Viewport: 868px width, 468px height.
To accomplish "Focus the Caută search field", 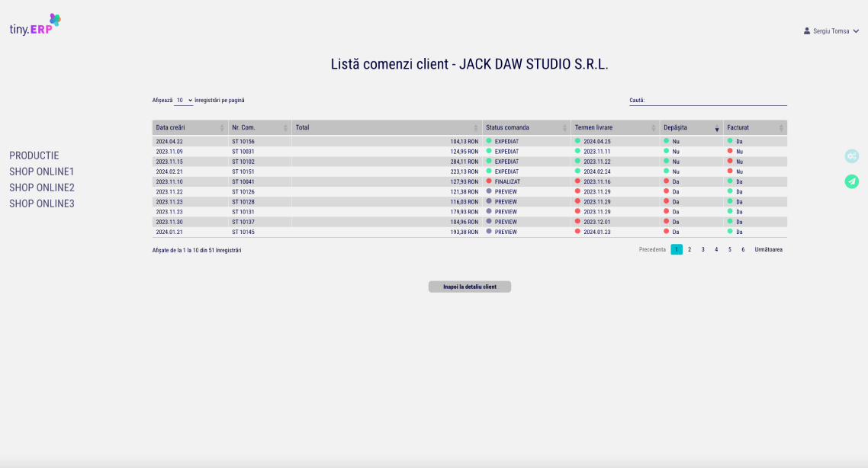I will (x=715, y=101).
